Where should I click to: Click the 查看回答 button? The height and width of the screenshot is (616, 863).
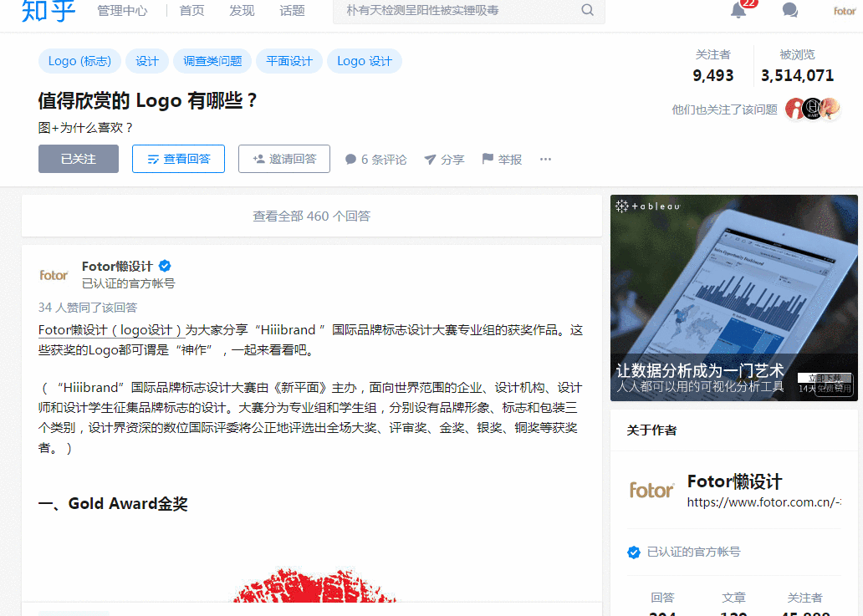[x=178, y=159]
